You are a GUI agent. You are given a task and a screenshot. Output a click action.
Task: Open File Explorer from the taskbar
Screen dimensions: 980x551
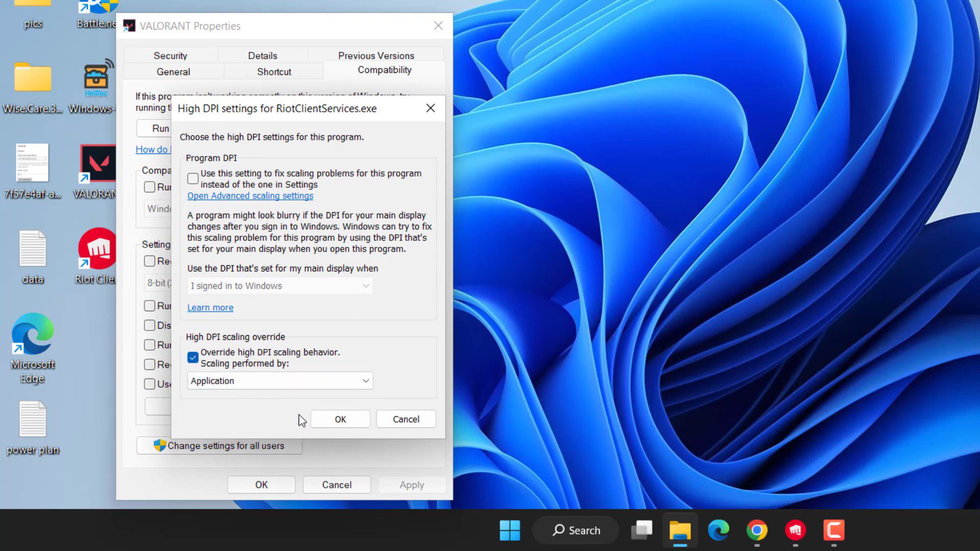tap(680, 531)
